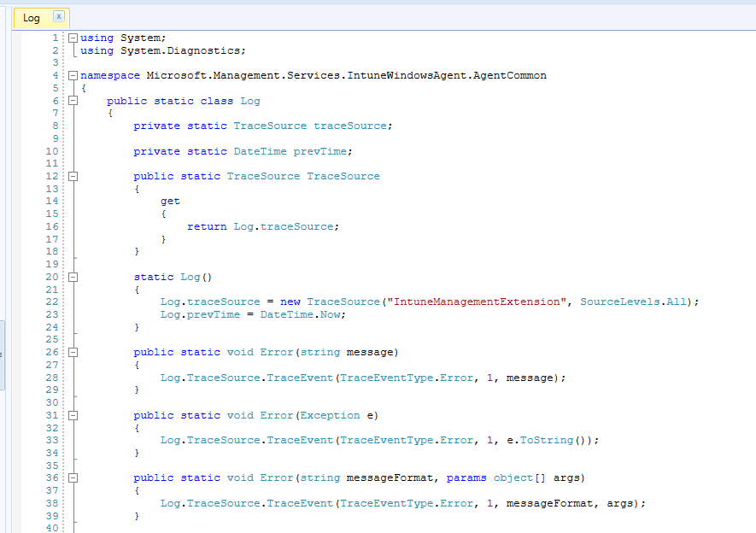Image resolution: width=756 pixels, height=533 pixels.
Task: Select the Log tab
Action: 32,18
